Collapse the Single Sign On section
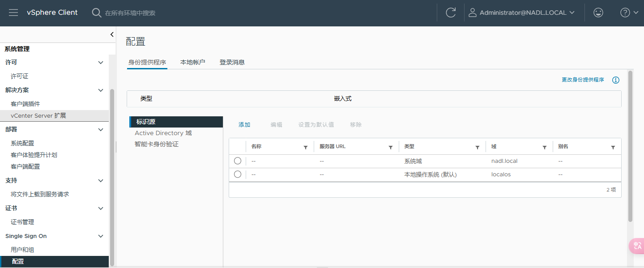Viewport: 644px width, 268px height. coord(101,236)
